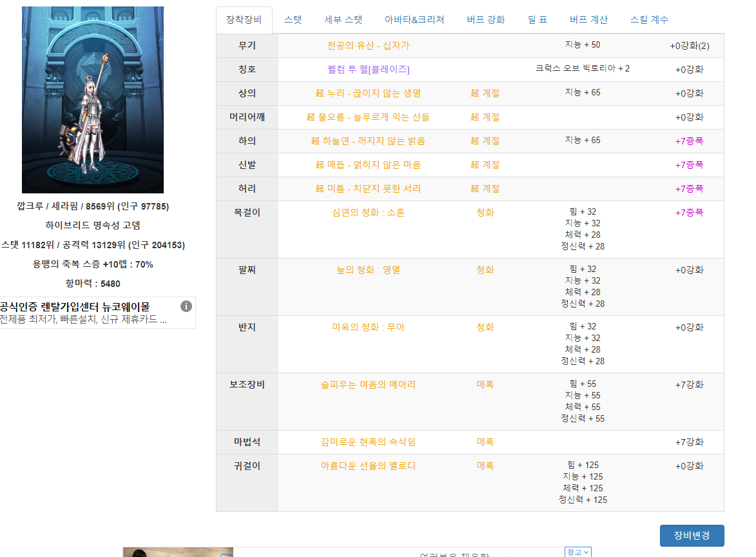Image resolution: width=756 pixels, height=557 pixels.
Task: Click 매혹 set in 귀걸이 row
Action: (485, 466)
